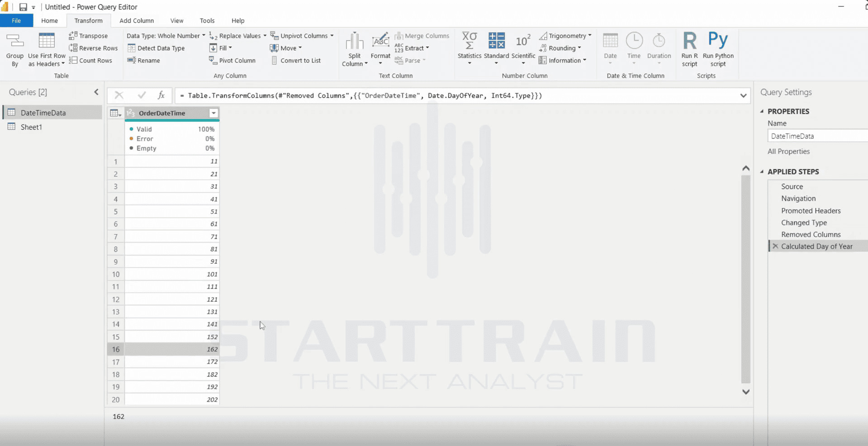Open Trigonometry dropdown
Image resolution: width=868 pixels, height=446 pixels.
coord(565,36)
